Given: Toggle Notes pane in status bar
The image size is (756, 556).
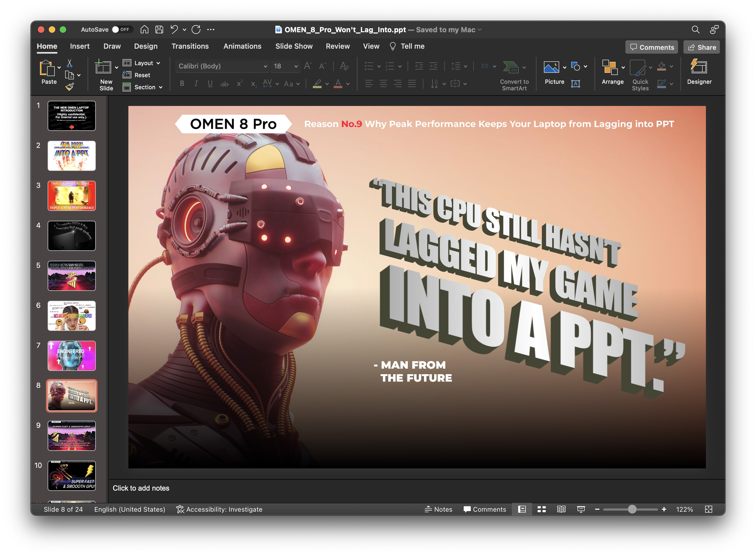Looking at the screenshot, I should click(438, 509).
